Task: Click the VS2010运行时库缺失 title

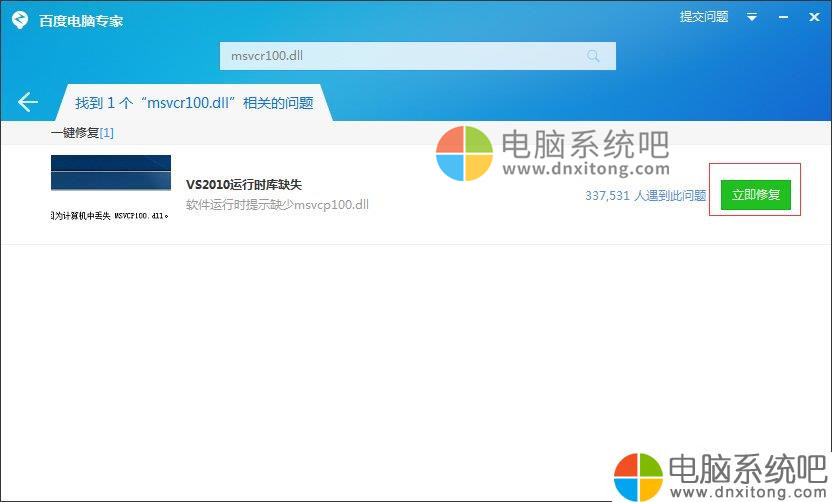Action: click(x=244, y=185)
